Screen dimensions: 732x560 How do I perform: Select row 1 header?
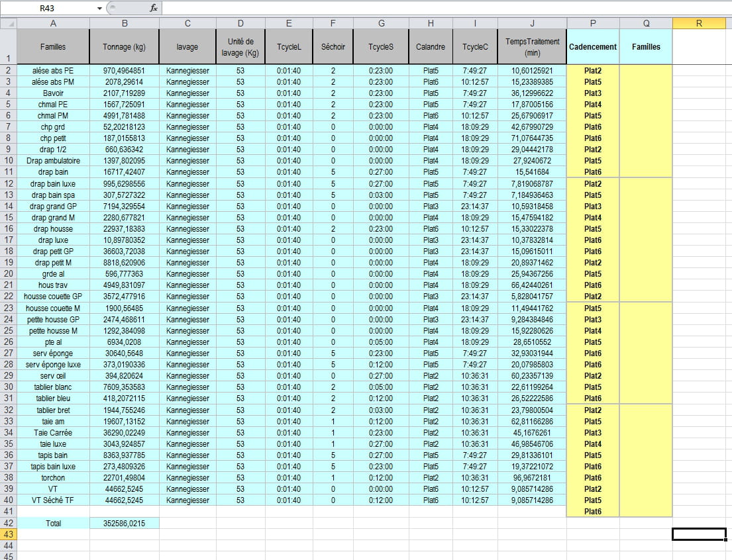[x=9, y=46]
